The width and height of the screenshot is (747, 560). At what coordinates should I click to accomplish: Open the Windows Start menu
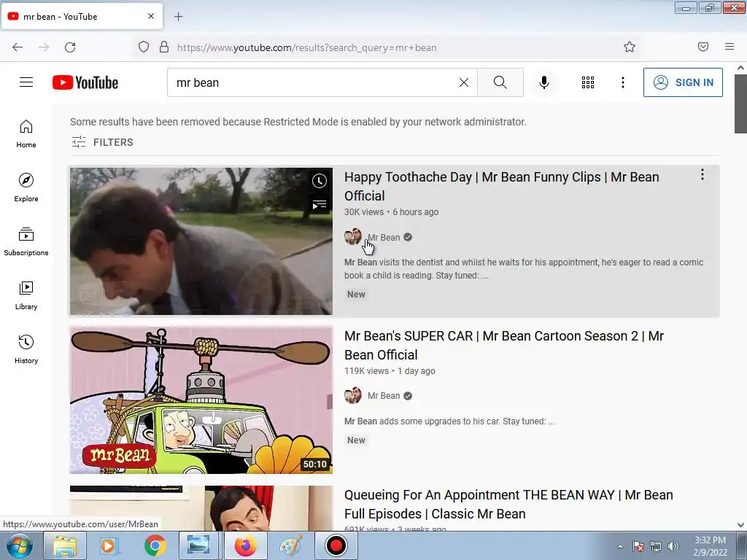pyautogui.click(x=20, y=545)
